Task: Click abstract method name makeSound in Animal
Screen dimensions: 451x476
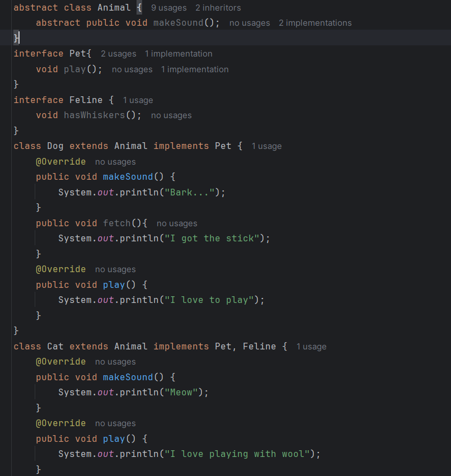Action: [178, 23]
